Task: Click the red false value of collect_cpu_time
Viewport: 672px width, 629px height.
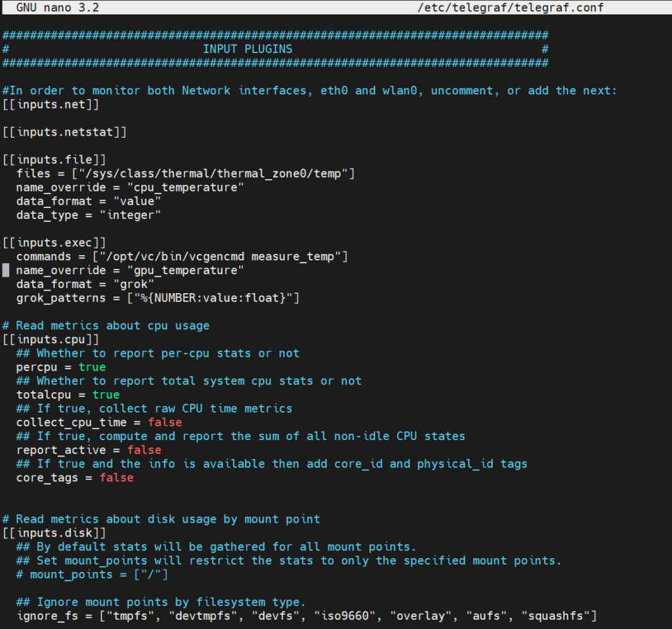Action: [x=165, y=422]
